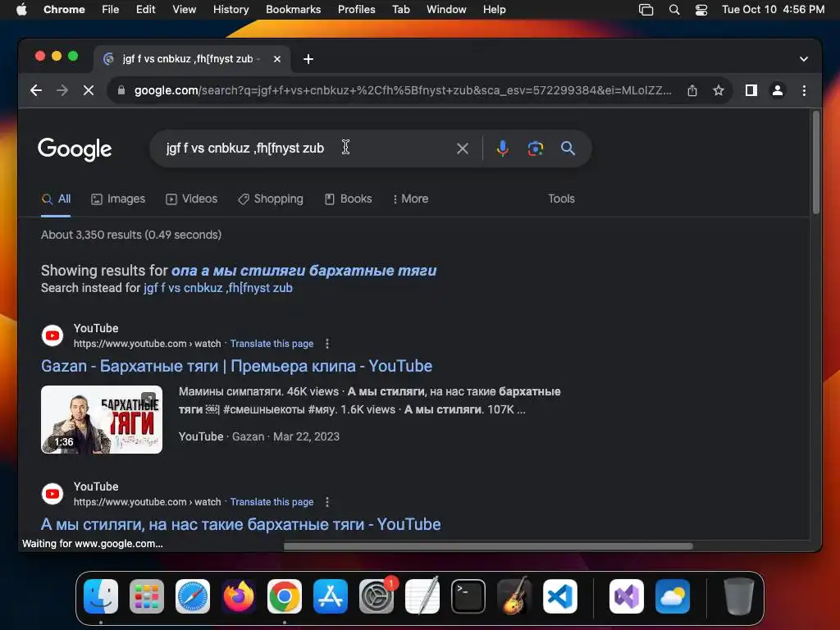Open Gazan - Бархатные тяги result
840x630 pixels.
click(237, 366)
